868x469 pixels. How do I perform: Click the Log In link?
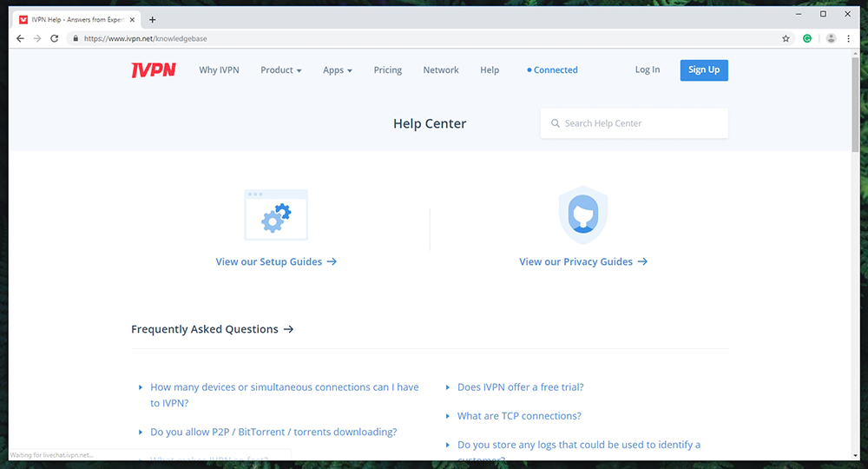(x=648, y=69)
